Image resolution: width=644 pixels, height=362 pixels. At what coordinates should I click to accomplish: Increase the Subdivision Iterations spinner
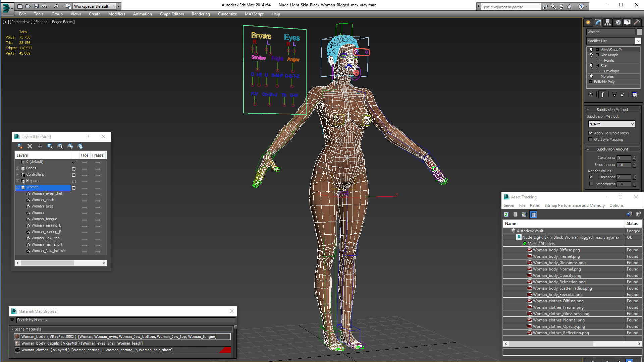pos(634,157)
